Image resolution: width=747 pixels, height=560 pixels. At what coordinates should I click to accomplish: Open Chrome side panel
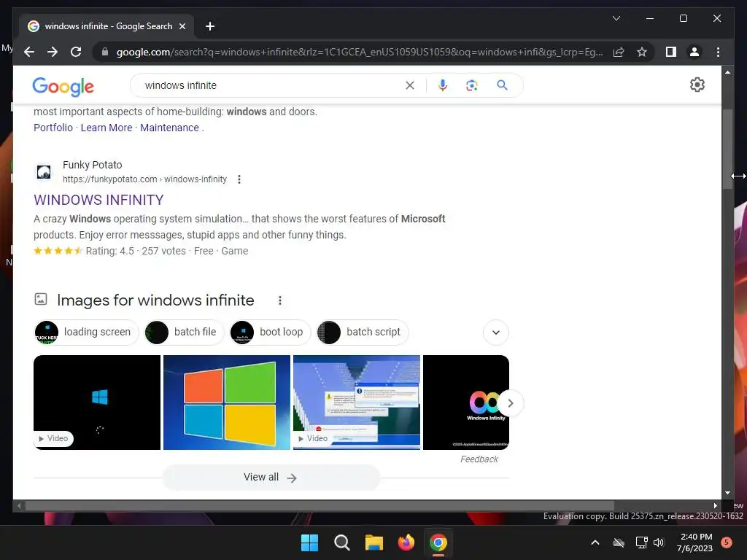point(671,52)
